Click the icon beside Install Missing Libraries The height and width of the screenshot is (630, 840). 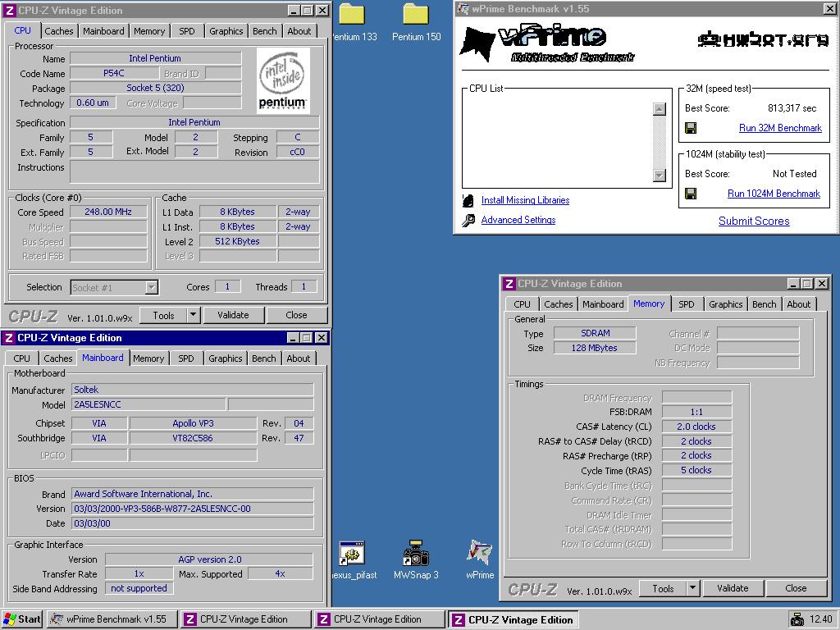[468, 200]
